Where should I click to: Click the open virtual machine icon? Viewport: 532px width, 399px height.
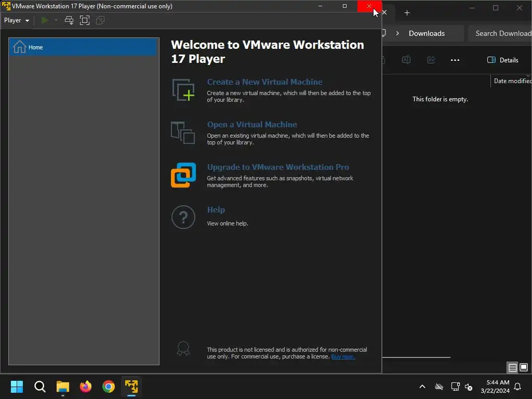tap(183, 132)
